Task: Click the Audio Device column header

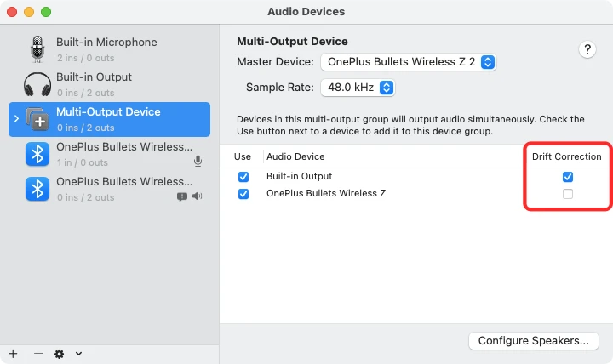Action: 295,156
